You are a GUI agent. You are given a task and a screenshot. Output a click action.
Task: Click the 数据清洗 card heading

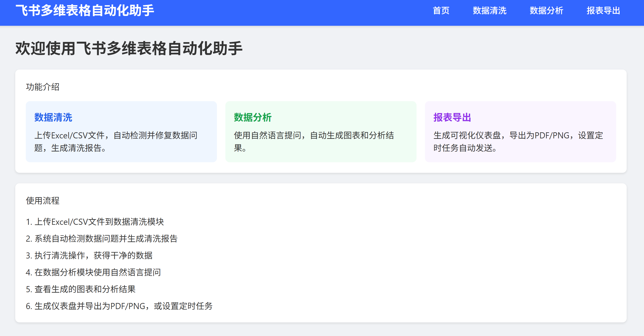point(53,117)
